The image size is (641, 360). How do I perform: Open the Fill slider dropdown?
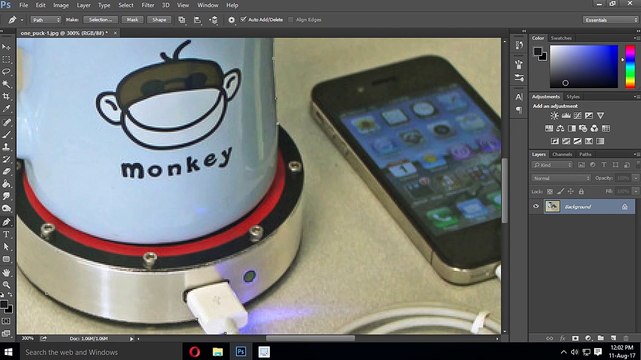pos(635,191)
